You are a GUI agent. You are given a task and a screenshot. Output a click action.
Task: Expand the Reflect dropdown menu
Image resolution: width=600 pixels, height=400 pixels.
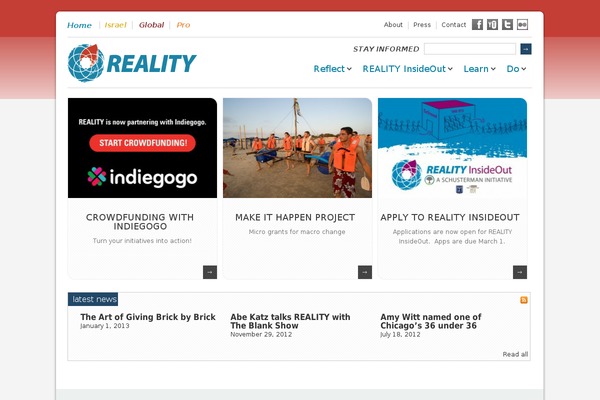pos(333,69)
